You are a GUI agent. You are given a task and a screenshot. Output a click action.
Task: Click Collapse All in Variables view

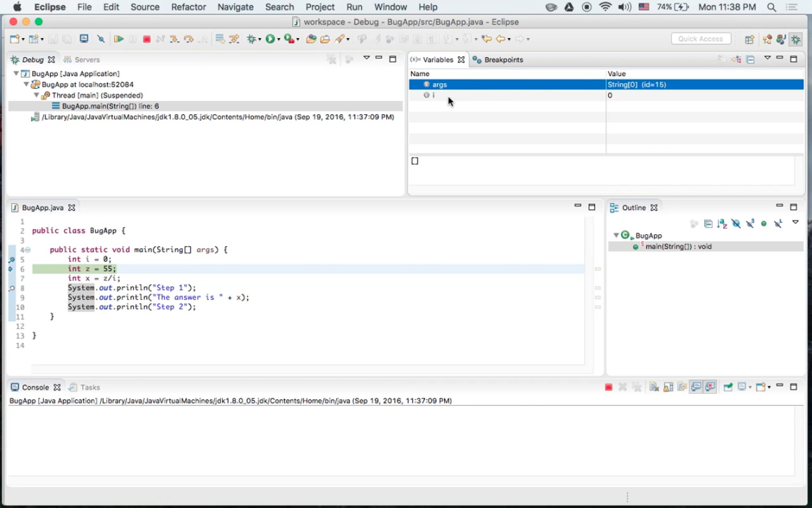[x=750, y=60]
